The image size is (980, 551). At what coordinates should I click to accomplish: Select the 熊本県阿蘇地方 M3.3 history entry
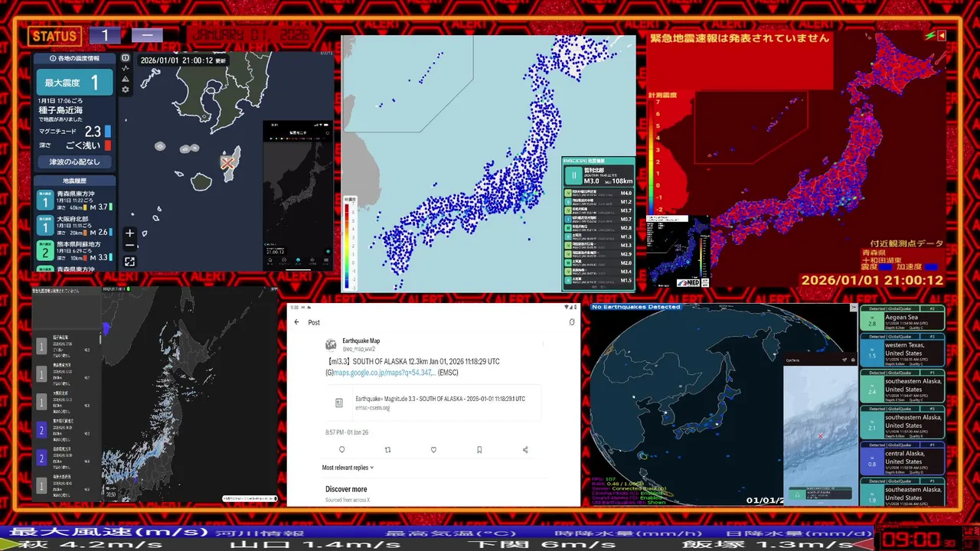coord(75,251)
